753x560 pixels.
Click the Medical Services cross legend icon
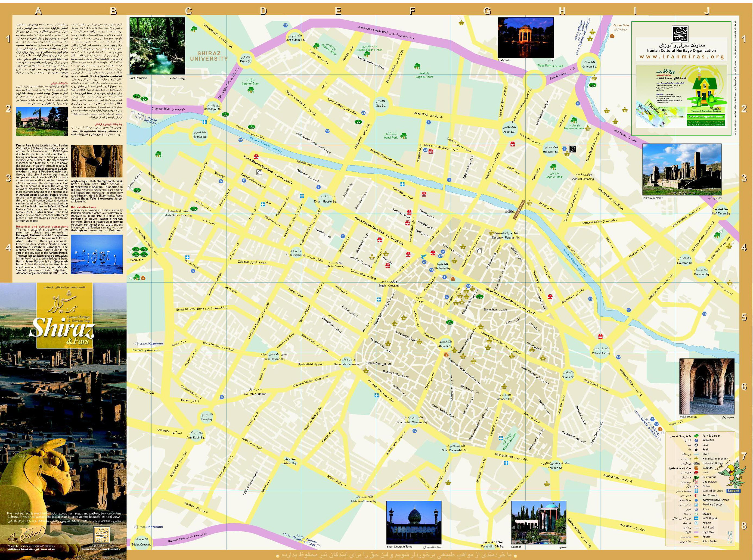[x=696, y=491]
